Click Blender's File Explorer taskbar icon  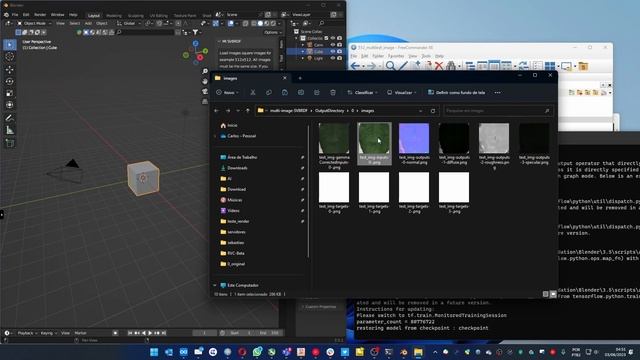[418, 352]
